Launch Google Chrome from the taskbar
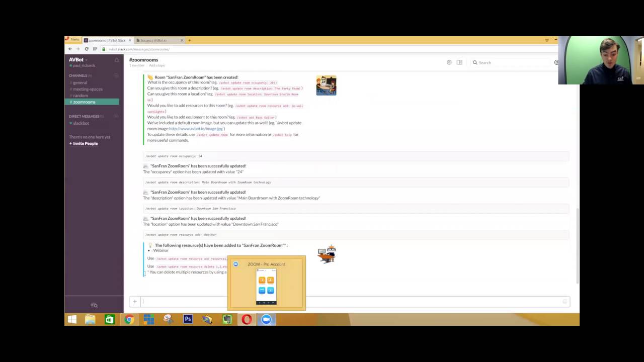Viewport: 644px width, 362px height. (x=129, y=319)
